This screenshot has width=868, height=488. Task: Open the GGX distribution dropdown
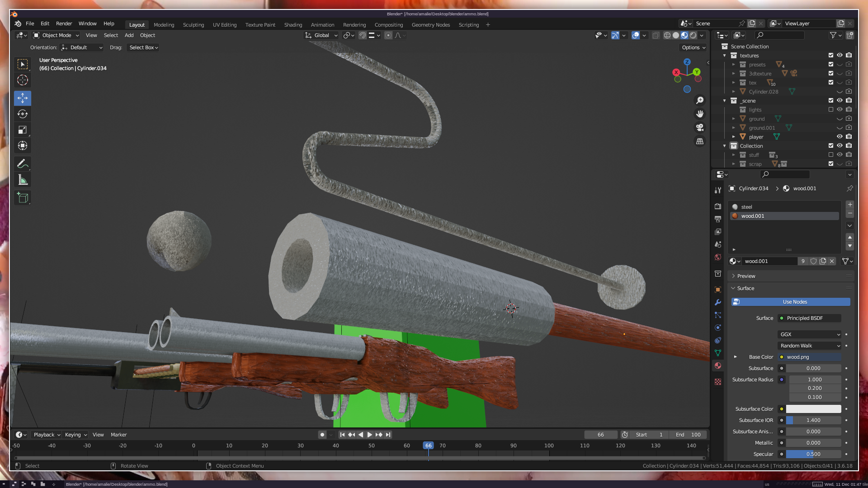(810, 334)
